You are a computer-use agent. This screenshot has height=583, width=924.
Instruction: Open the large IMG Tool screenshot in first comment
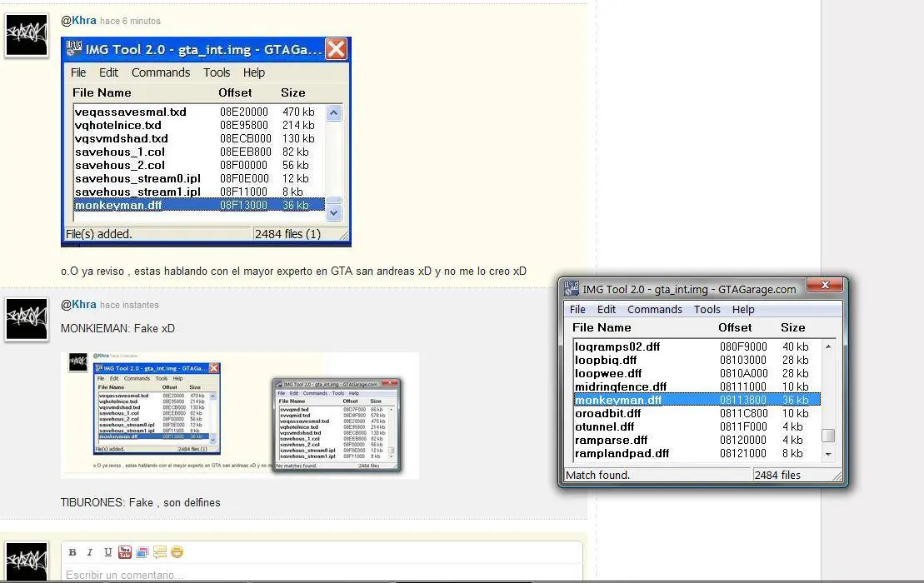tap(207, 142)
